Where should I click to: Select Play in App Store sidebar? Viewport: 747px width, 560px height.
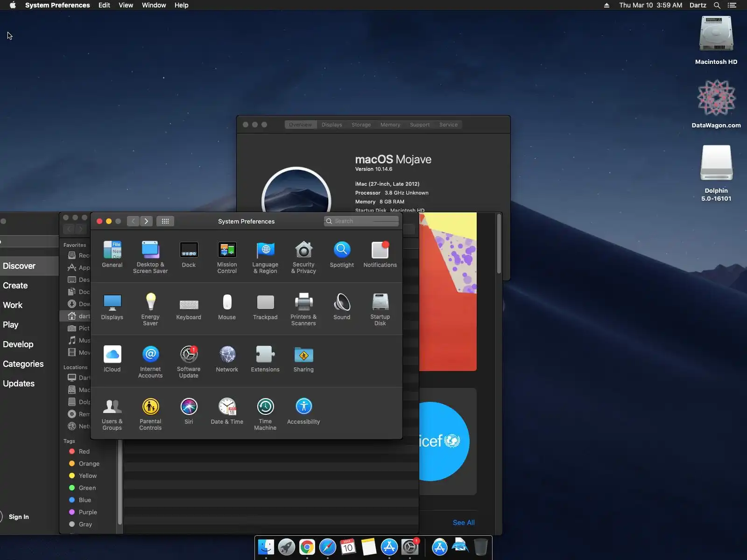pyautogui.click(x=29, y=325)
